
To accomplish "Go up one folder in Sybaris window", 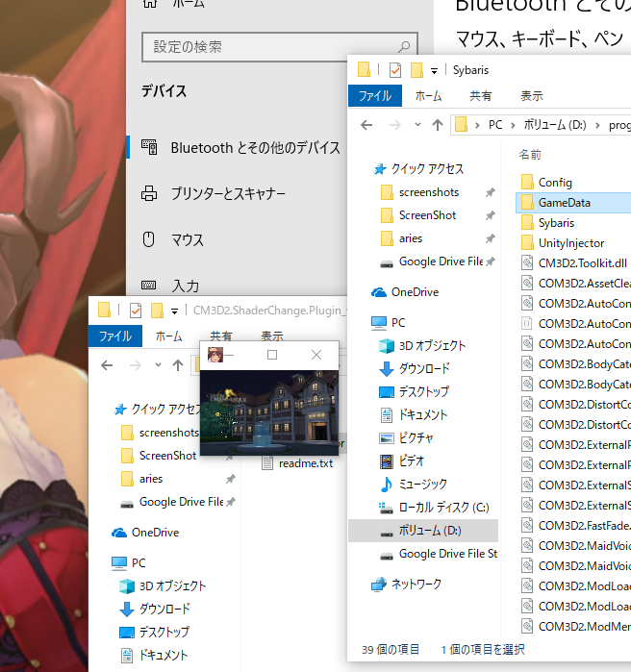I will click(438, 125).
